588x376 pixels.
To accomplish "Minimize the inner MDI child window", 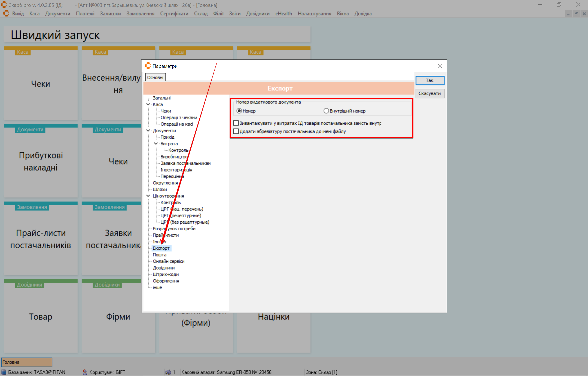I will 568,14.
